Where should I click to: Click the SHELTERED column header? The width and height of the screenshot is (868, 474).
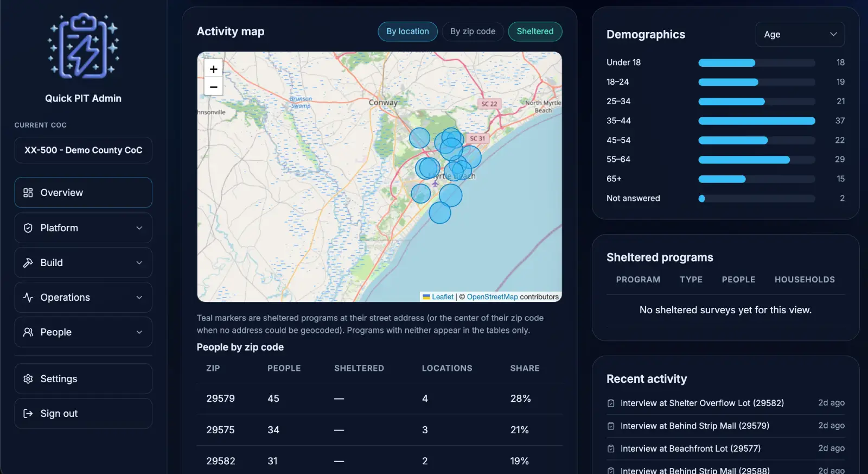click(x=359, y=368)
